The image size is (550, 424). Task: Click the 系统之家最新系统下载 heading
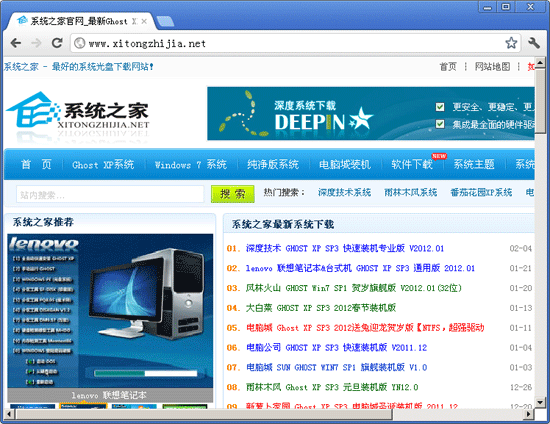coord(283,224)
